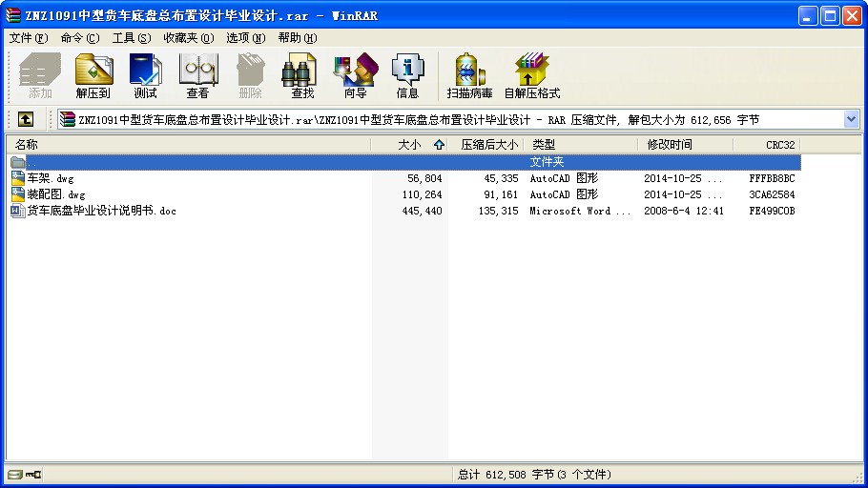This screenshot has height=488, width=868.
Task: Launch the 查找 (Find) binoculars tool
Action: pyautogui.click(x=302, y=76)
